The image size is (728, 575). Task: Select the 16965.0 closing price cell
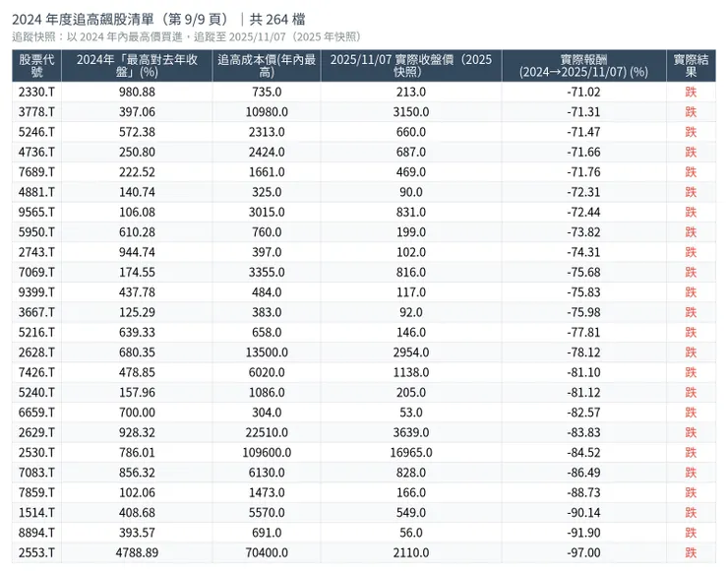[x=411, y=453]
